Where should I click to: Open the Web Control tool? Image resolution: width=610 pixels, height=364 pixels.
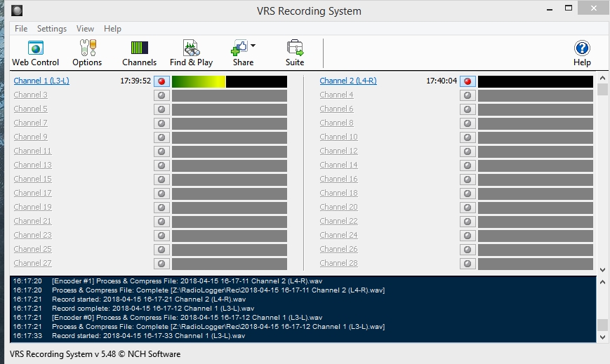pyautogui.click(x=35, y=53)
